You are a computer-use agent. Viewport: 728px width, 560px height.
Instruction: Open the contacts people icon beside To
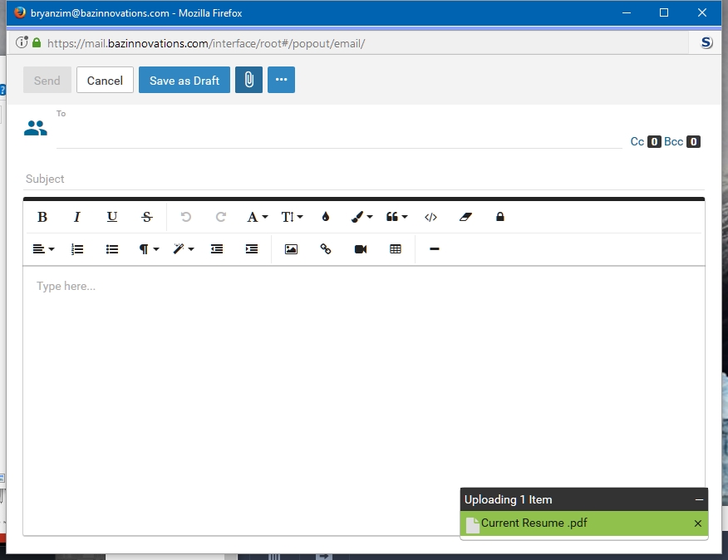[x=35, y=128]
